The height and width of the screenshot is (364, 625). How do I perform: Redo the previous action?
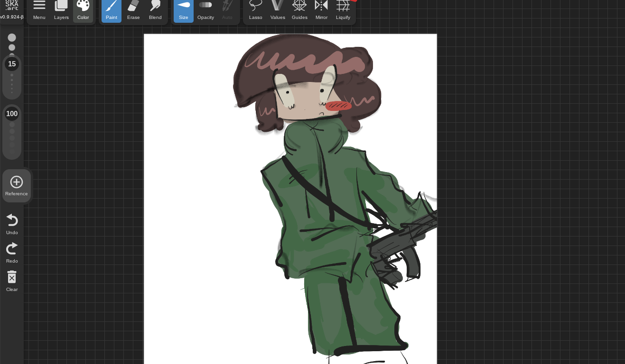click(x=12, y=252)
